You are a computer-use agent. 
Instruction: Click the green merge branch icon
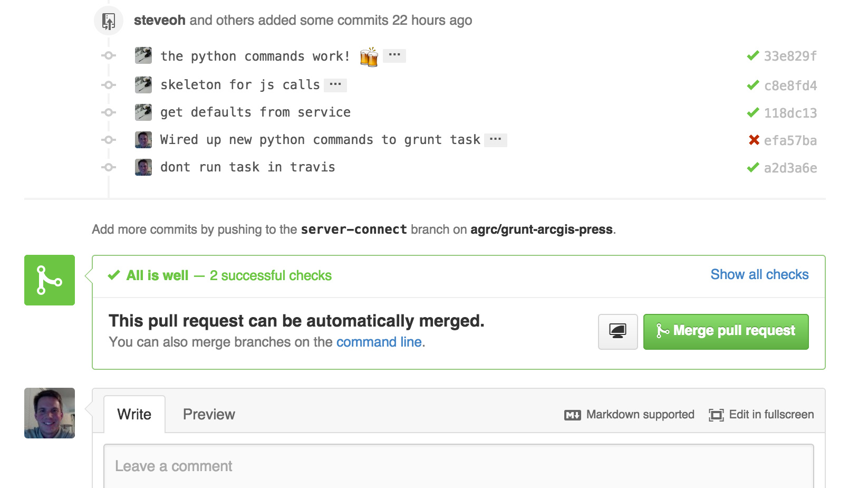click(x=50, y=280)
